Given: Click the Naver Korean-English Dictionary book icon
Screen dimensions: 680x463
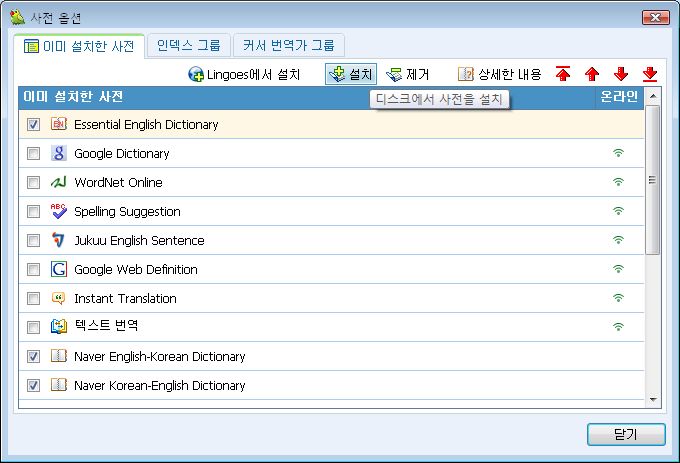Looking at the screenshot, I should coord(59,385).
